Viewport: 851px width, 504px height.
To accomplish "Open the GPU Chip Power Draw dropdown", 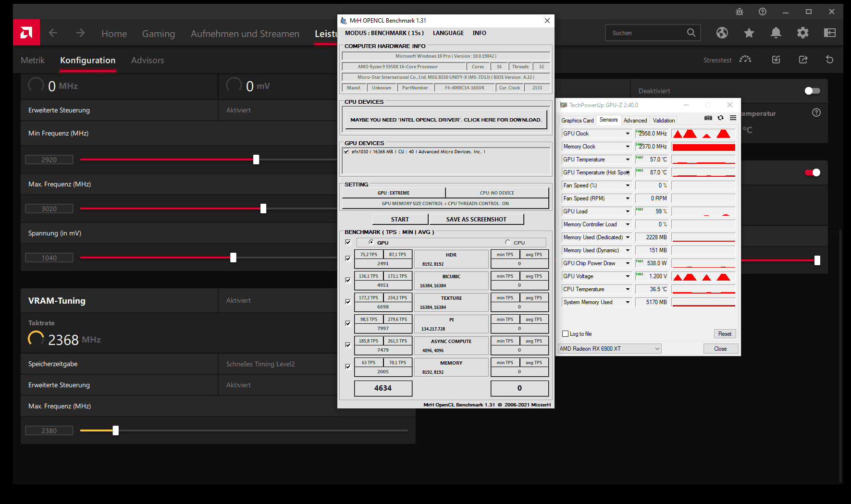I will tap(628, 263).
